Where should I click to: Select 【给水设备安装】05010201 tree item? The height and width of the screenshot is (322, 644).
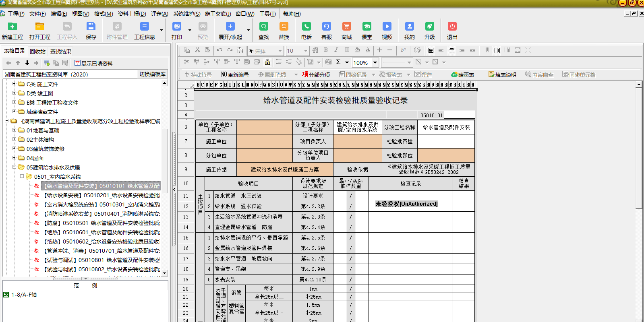click(101, 195)
